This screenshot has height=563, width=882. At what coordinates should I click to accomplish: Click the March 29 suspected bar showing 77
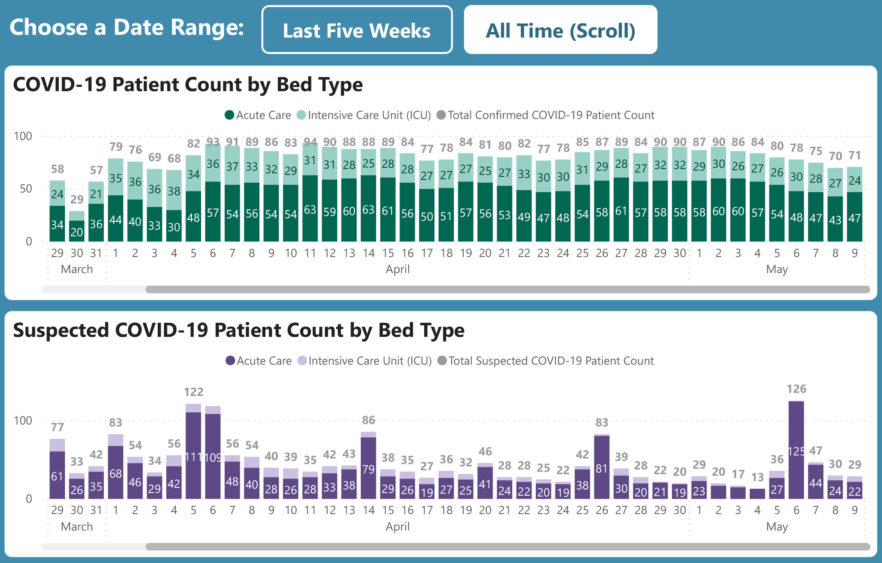(57, 470)
